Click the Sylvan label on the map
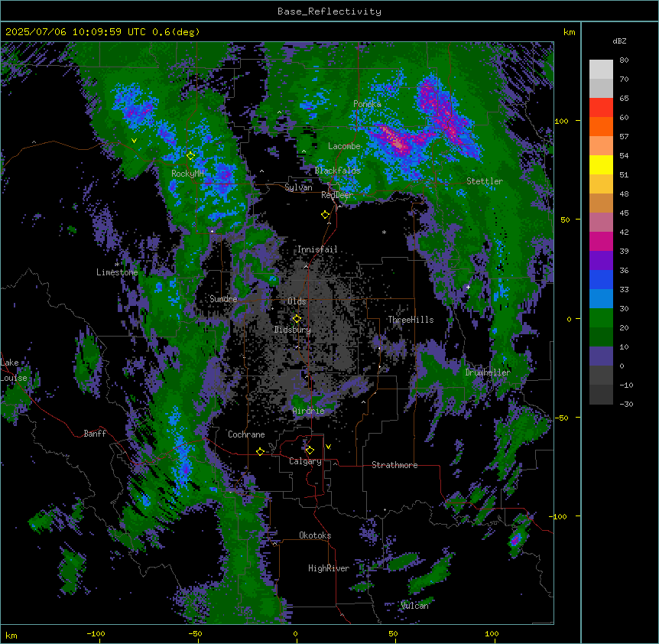The width and height of the screenshot is (659, 644). click(298, 187)
